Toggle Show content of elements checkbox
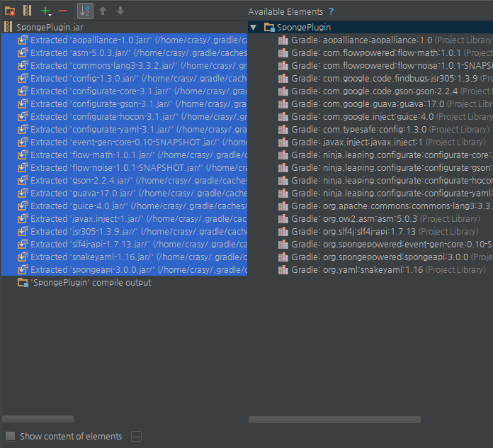Screen dimensions: 493x448 point(11,436)
